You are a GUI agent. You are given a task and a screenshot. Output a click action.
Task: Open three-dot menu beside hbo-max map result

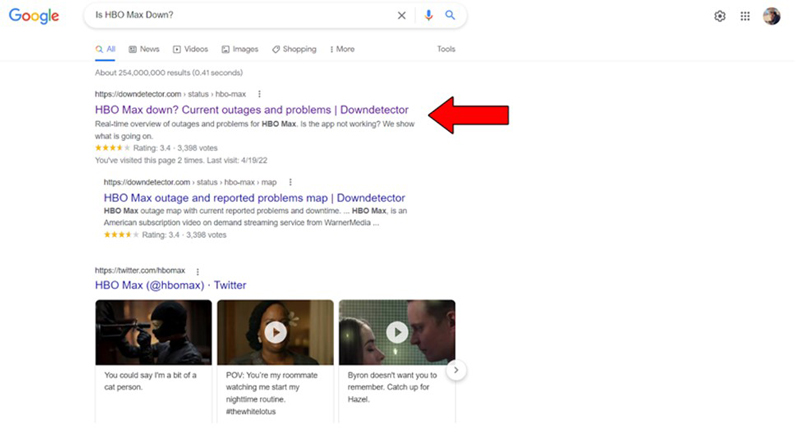(290, 182)
